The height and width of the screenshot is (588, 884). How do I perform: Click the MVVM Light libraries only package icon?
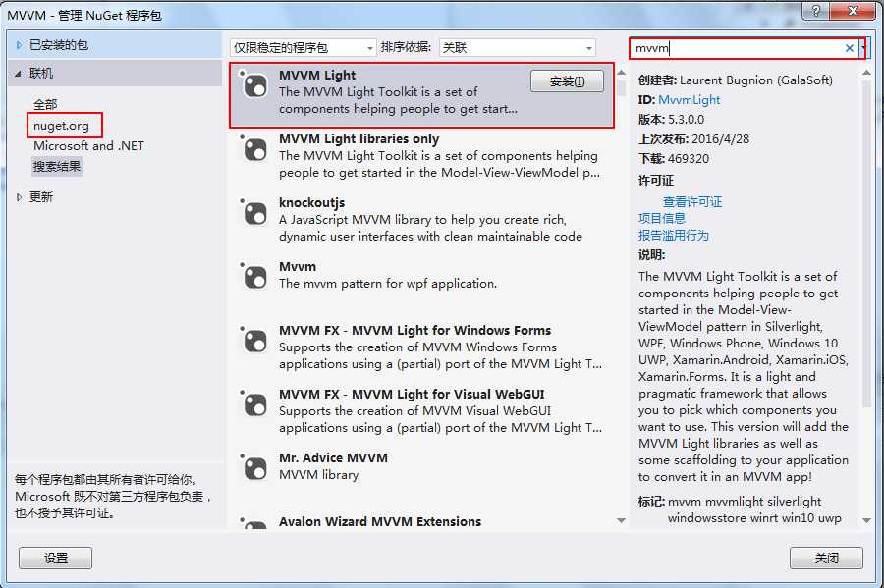point(254,150)
